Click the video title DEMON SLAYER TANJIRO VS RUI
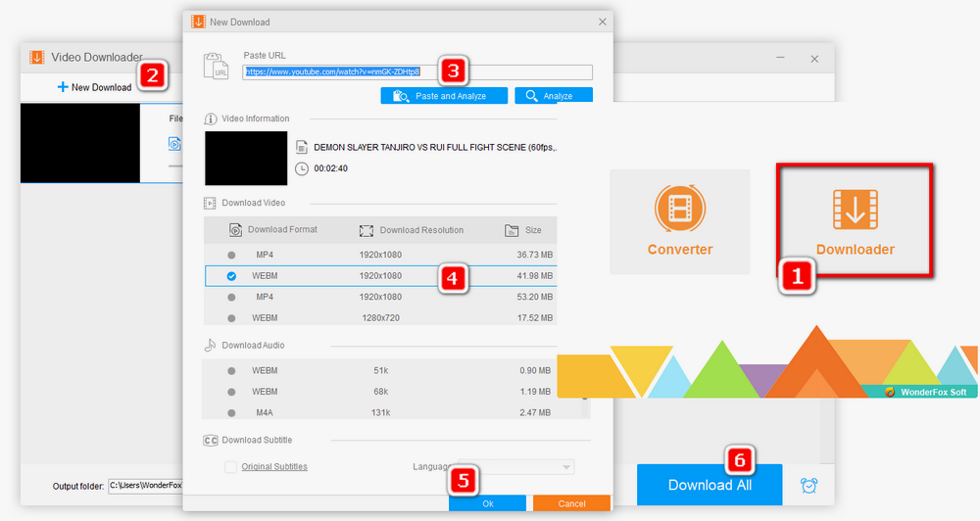 click(x=435, y=148)
